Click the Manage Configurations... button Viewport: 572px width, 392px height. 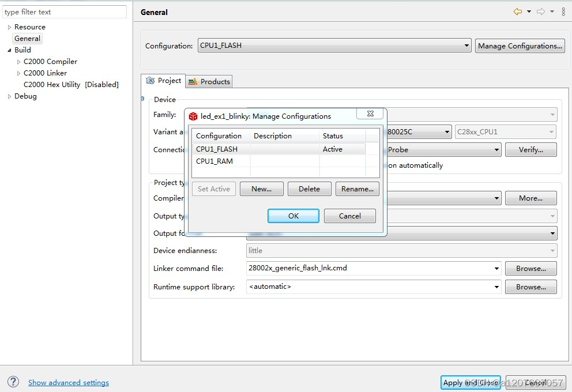point(520,46)
